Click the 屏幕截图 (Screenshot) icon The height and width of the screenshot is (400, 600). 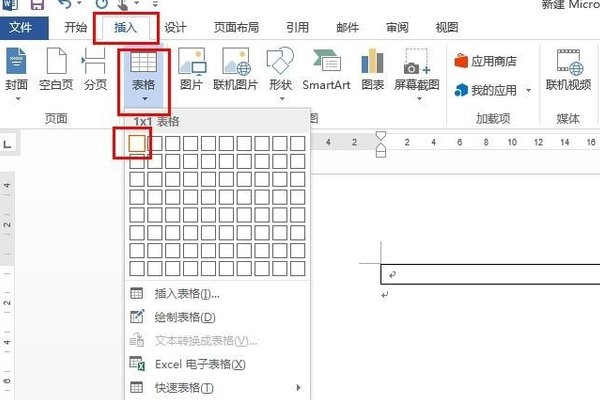pyautogui.click(x=417, y=61)
